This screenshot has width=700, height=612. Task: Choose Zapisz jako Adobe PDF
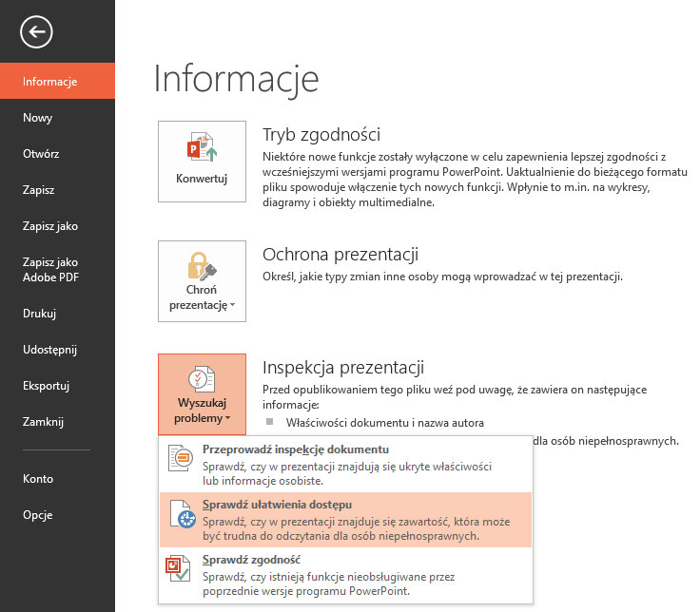coord(50,269)
